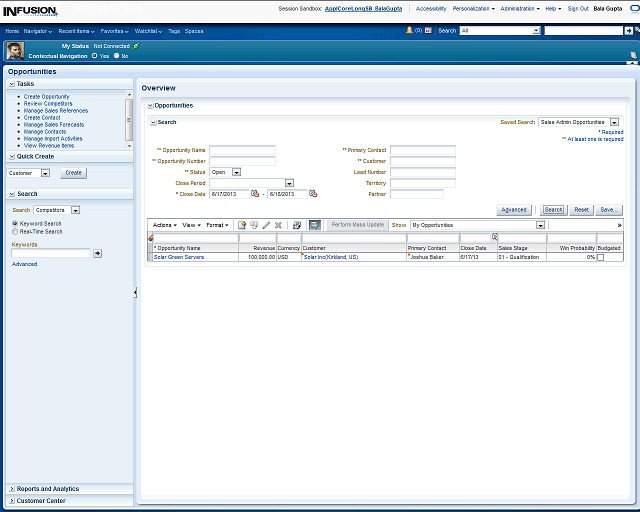Open the Saved Search dropdown
The width and height of the screenshot is (640, 512).
pyautogui.click(x=613, y=122)
